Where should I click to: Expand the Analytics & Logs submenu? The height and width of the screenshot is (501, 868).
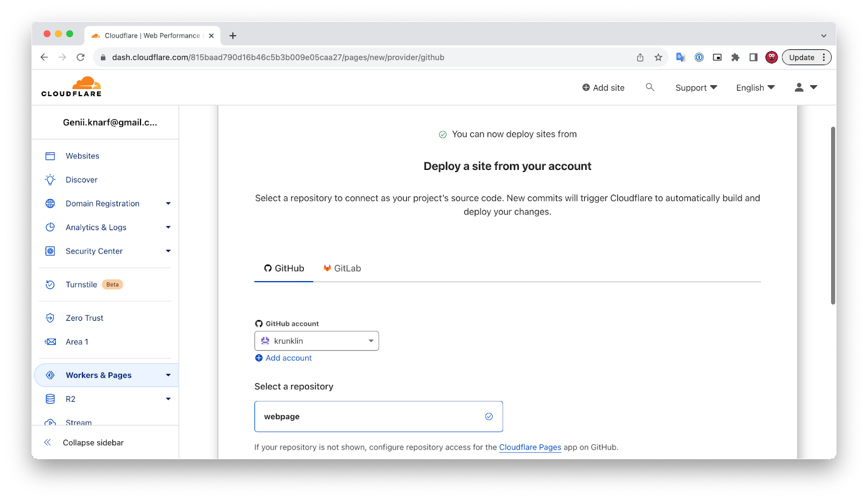168,227
